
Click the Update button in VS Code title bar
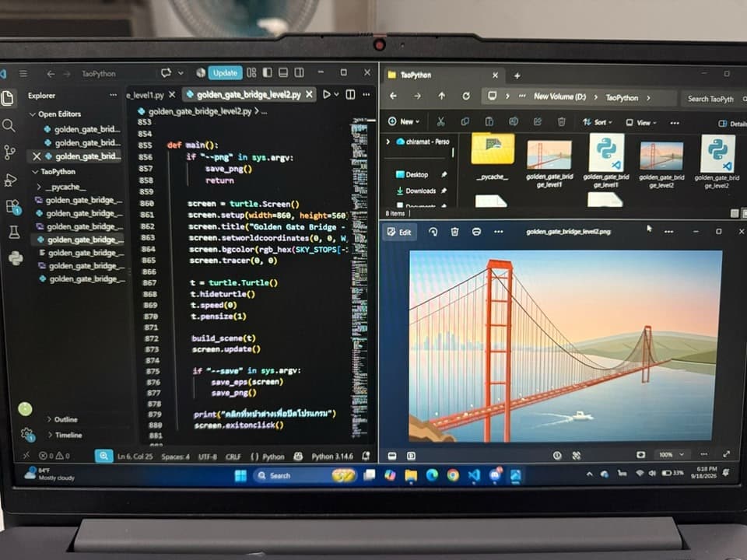pos(225,73)
